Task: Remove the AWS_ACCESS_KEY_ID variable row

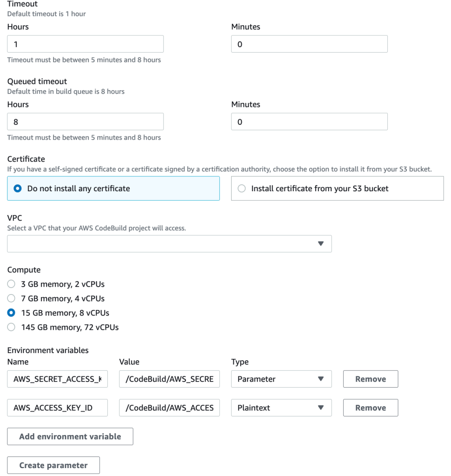Action: [x=370, y=408]
